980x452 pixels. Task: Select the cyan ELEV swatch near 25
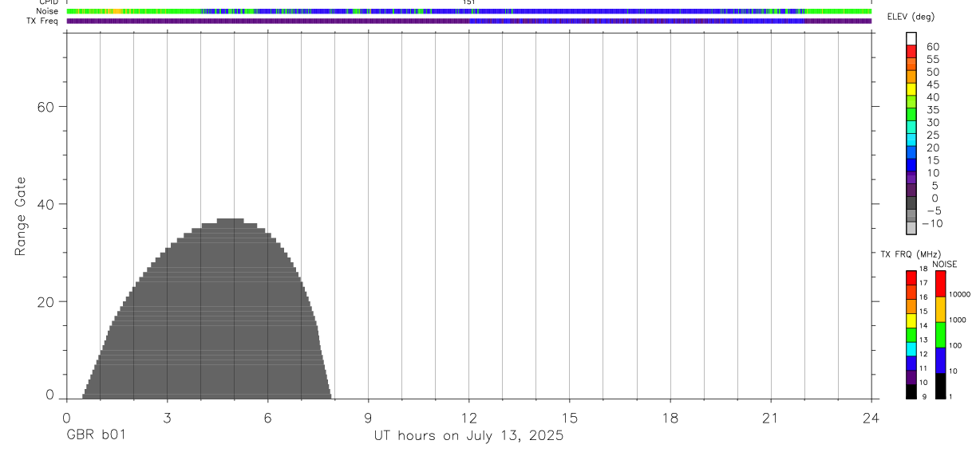(x=911, y=140)
